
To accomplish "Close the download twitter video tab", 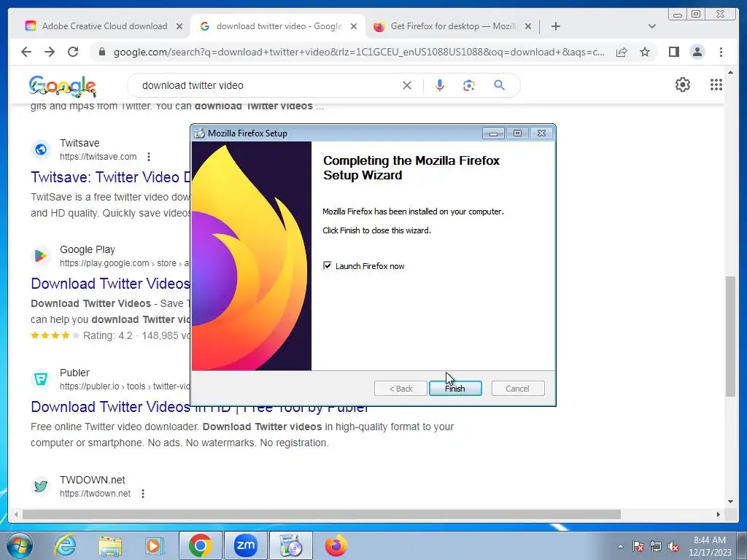I will click(354, 27).
